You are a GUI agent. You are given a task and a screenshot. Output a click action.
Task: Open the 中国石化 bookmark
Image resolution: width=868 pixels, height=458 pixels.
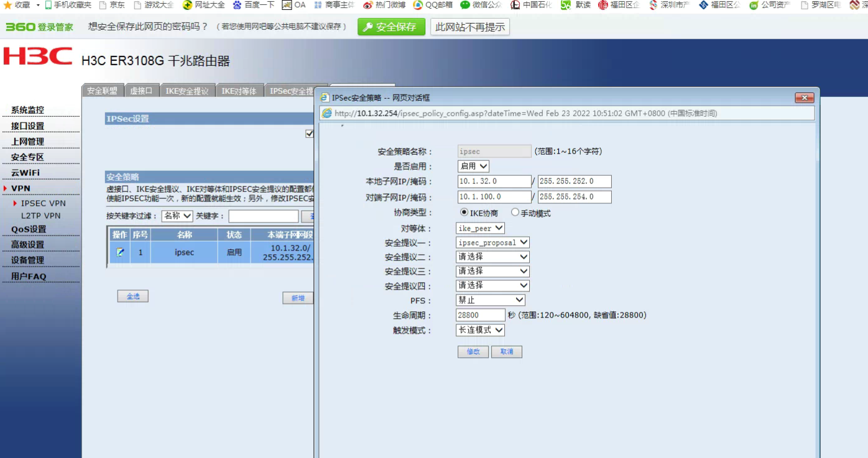[x=531, y=5]
